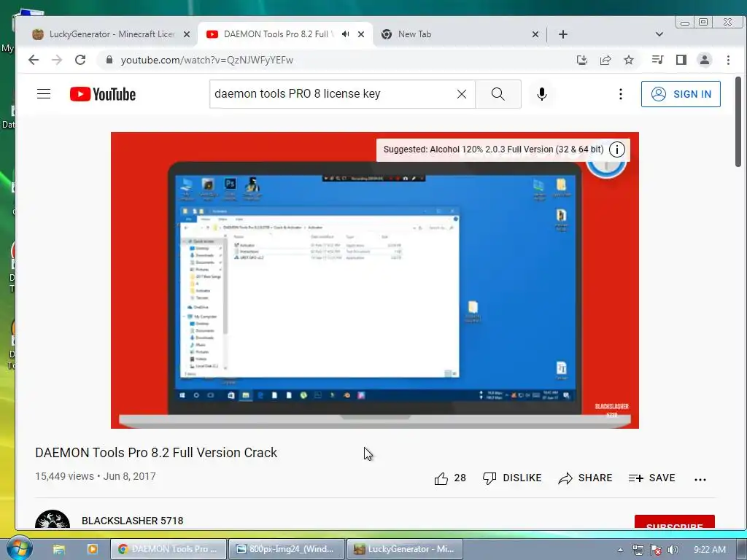Click the YouTube search magnifier button

pos(498,94)
